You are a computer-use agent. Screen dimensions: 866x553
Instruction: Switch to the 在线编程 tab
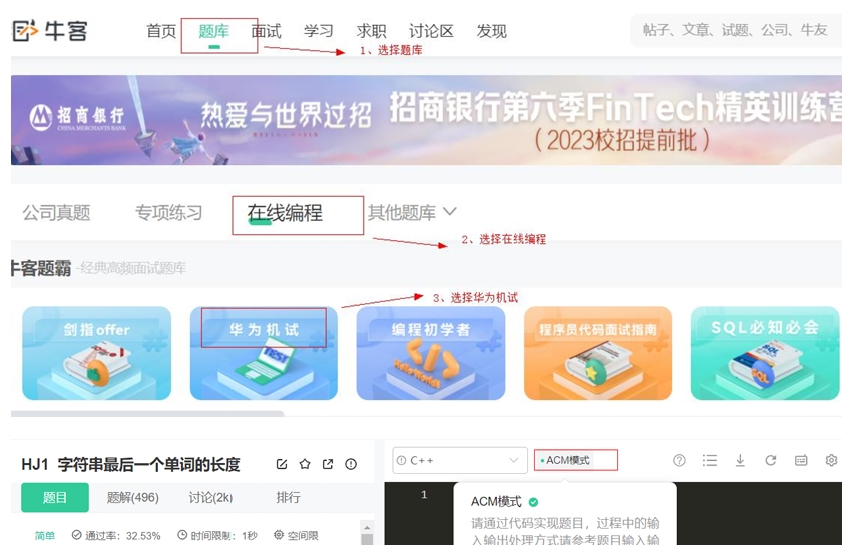285,213
